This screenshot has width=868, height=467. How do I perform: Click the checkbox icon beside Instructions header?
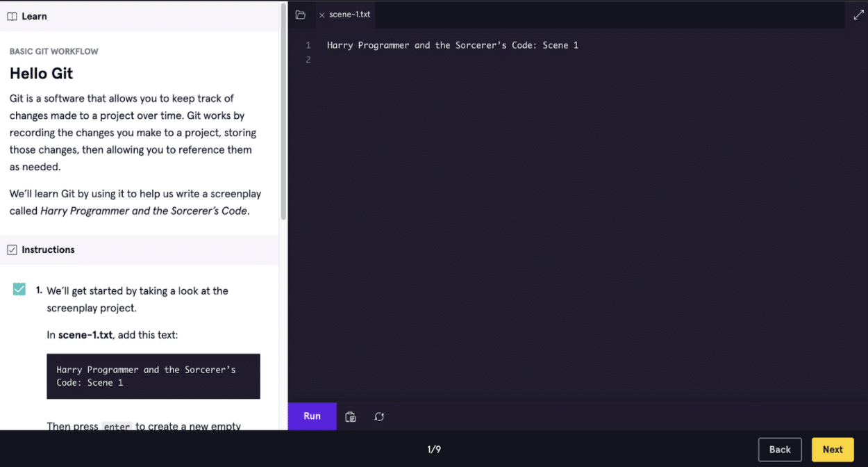click(x=12, y=249)
